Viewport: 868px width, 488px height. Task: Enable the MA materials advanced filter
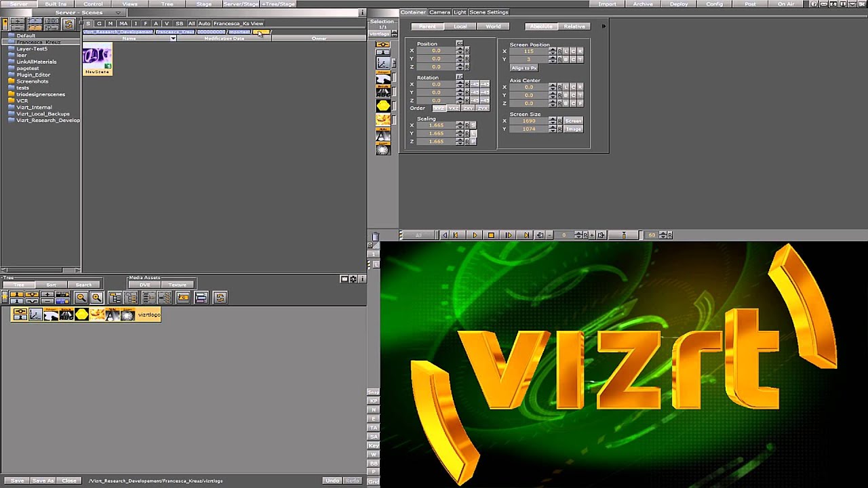[x=123, y=24]
